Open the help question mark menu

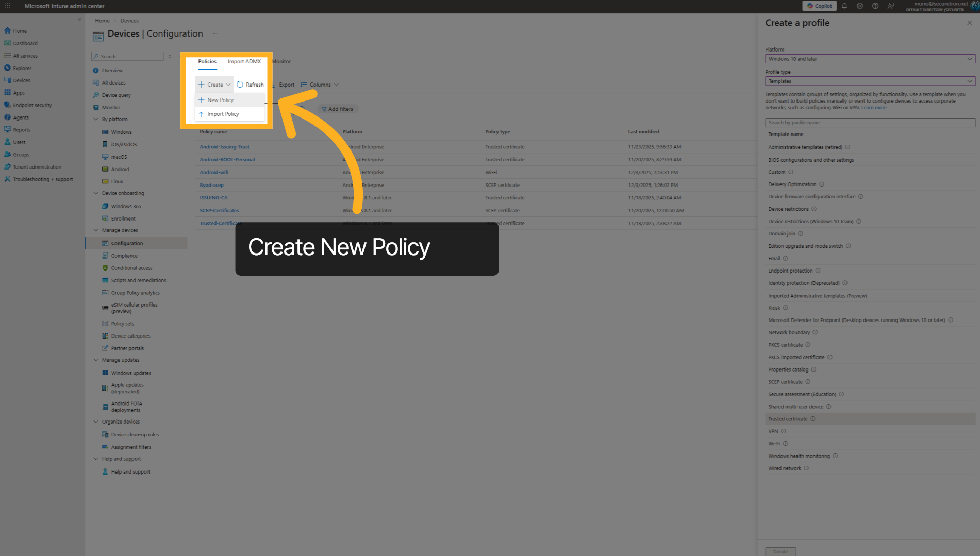click(x=875, y=6)
